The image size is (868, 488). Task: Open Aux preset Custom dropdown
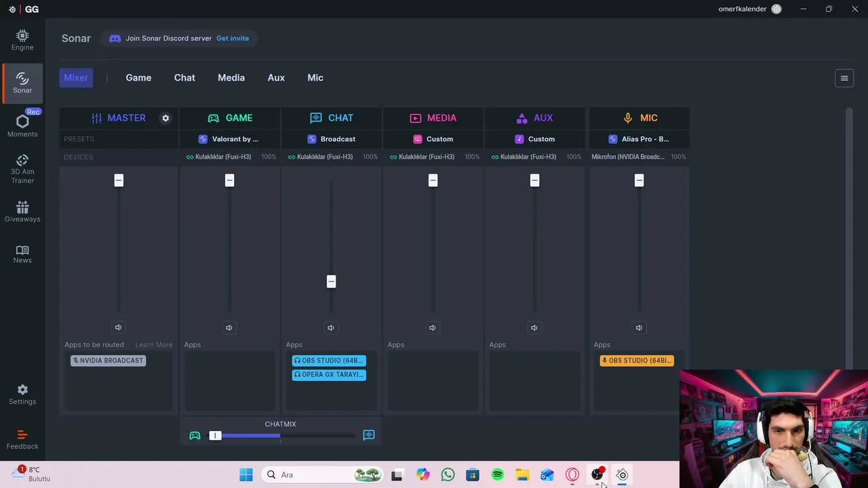tap(534, 139)
